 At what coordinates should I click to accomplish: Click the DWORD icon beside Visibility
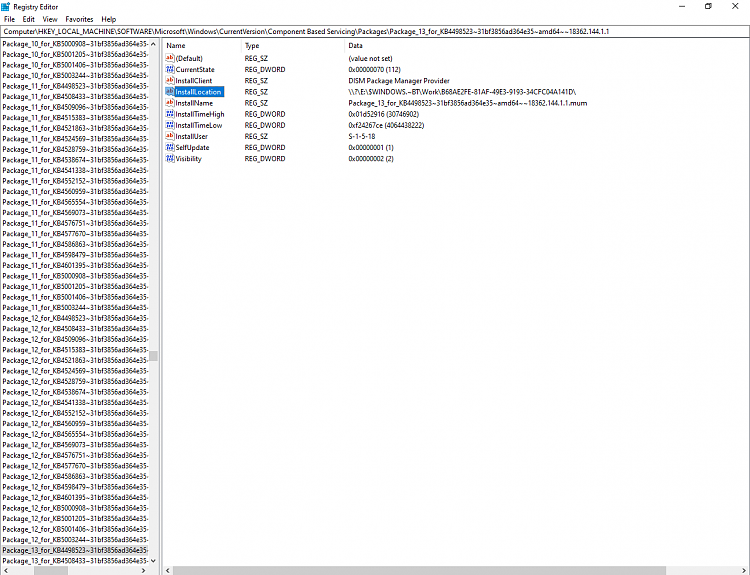[x=170, y=158]
